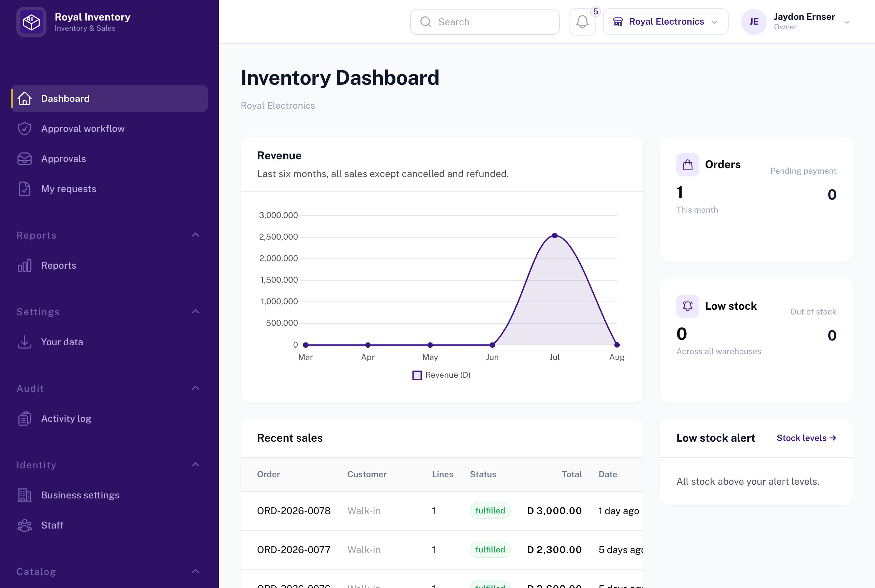This screenshot has width=875, height=588.
Task: Click the Total column header
Action: 572,475
